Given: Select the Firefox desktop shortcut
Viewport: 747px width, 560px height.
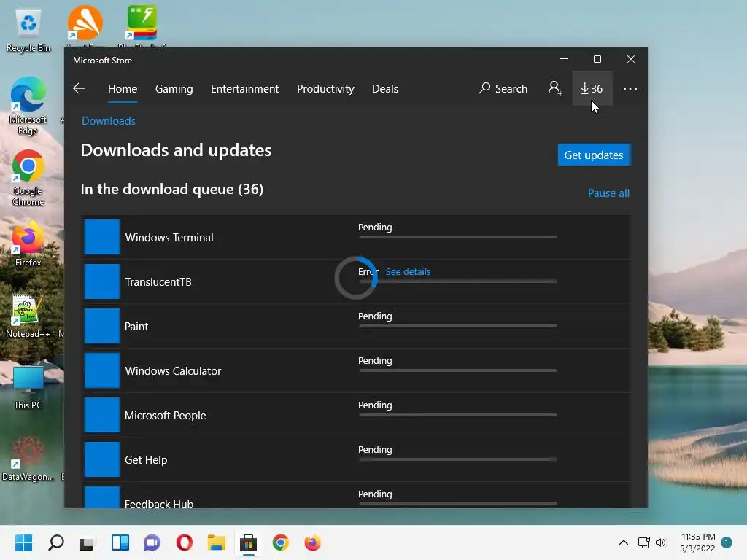Looking at the screenshot, I should tap(28, 244).
